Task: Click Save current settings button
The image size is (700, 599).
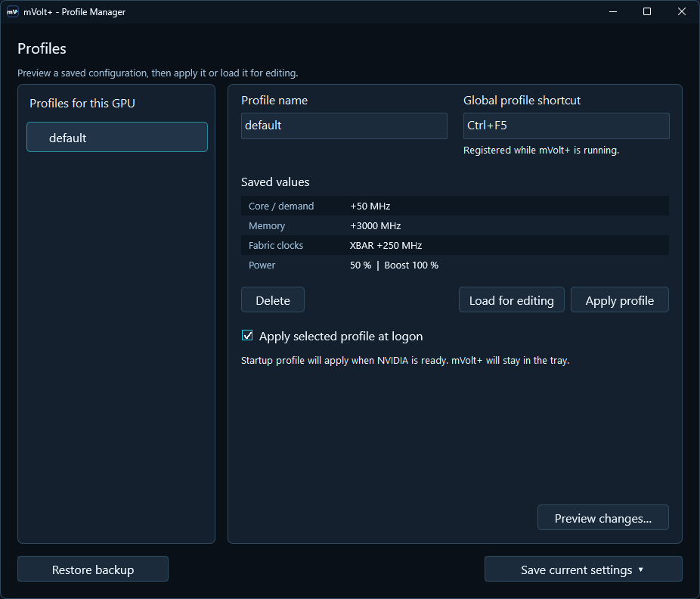Action: [x=584, y=569]
